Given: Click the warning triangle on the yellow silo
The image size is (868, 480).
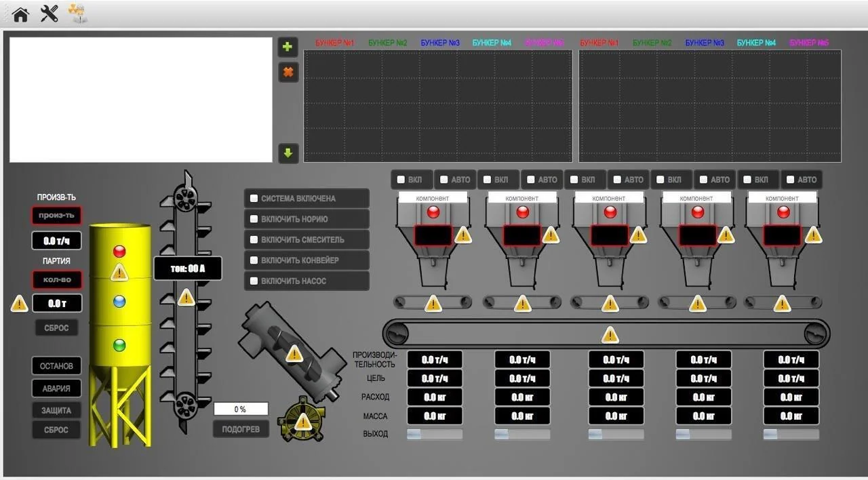Looking at the screenshot, I should click(x=119, y=274).
